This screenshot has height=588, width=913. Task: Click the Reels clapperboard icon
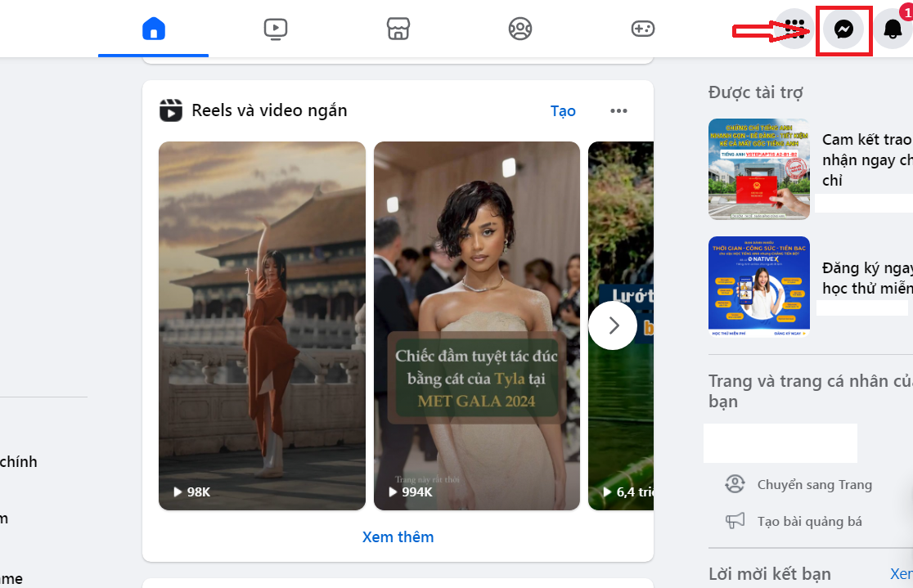point(171,110)
